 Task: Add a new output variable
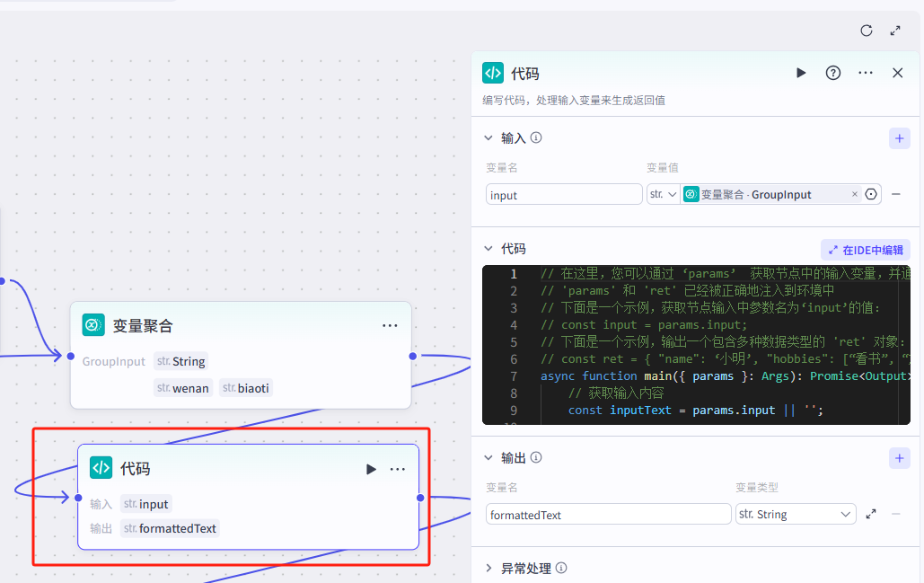899,458
